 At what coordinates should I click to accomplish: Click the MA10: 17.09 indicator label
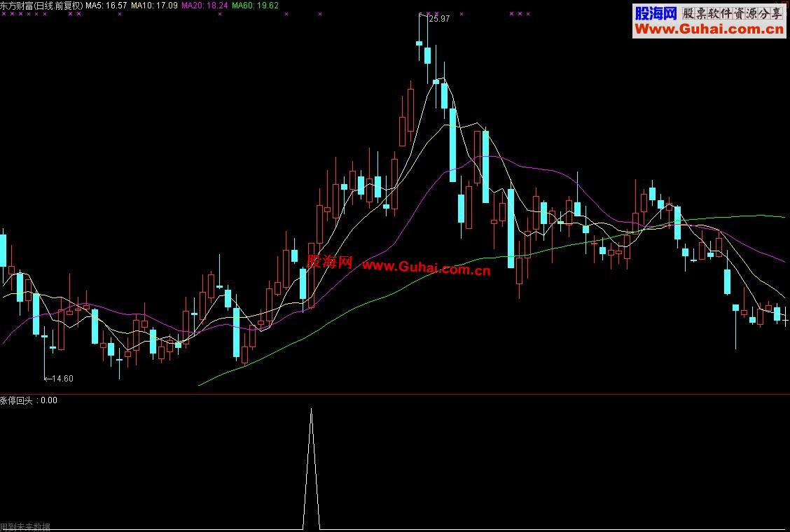[154, 6]
